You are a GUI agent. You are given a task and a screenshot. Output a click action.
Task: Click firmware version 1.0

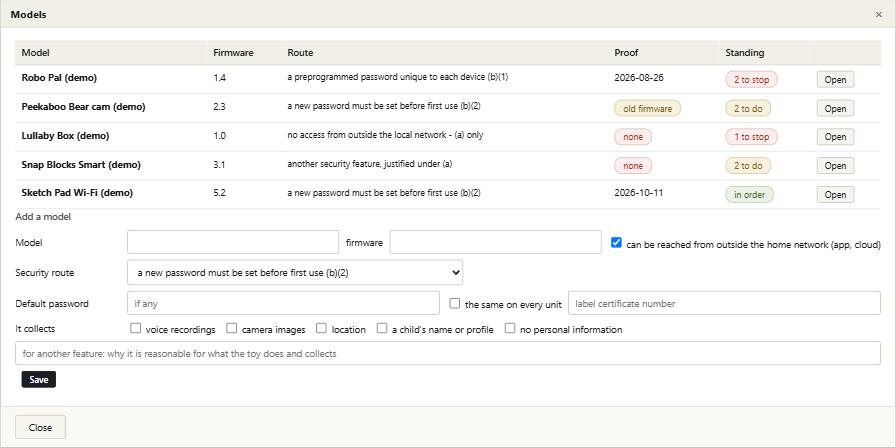click(219, 136)
